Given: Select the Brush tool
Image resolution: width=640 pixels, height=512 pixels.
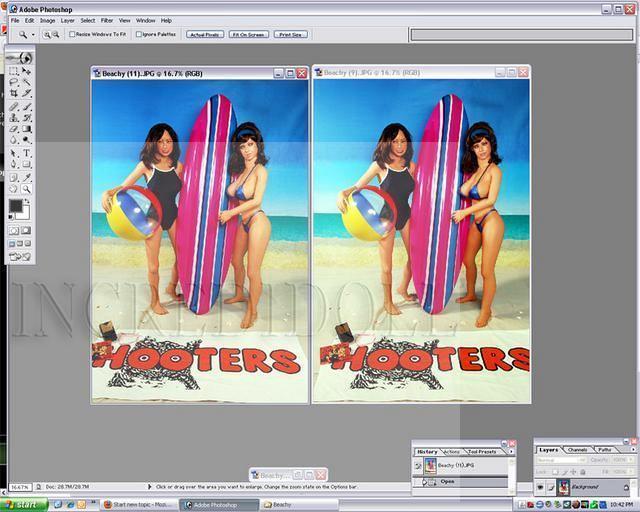Looking at the screenshot, I should tap(26, 107).
